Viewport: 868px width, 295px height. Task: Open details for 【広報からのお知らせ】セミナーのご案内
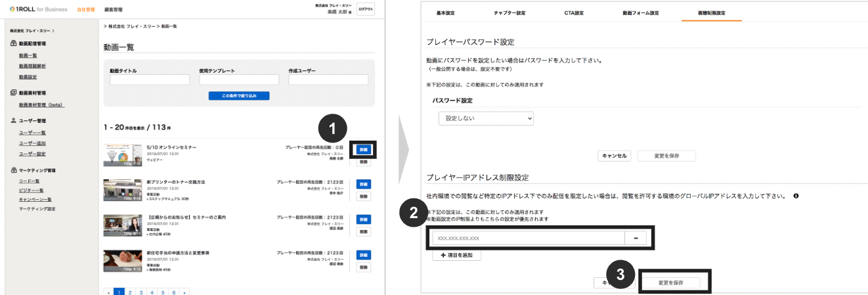[364, 219]
